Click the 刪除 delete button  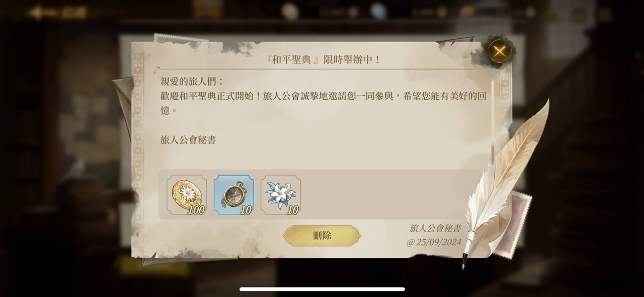[322, 236]
